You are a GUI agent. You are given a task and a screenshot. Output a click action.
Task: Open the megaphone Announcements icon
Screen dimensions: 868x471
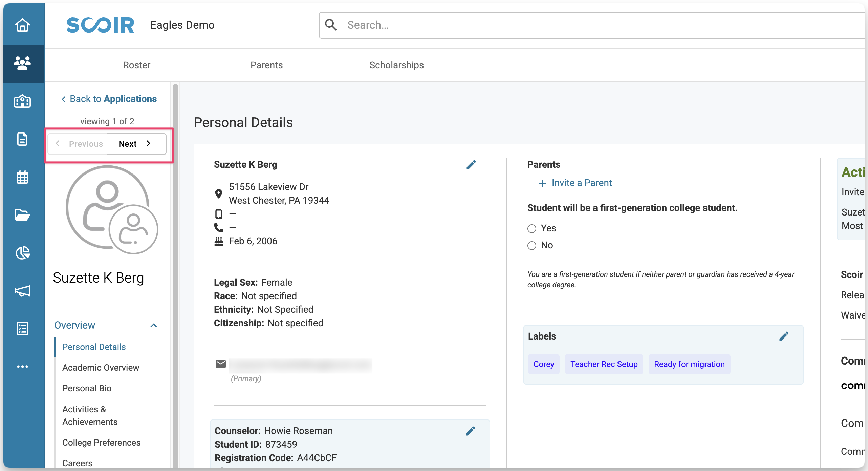click(22, 291)
